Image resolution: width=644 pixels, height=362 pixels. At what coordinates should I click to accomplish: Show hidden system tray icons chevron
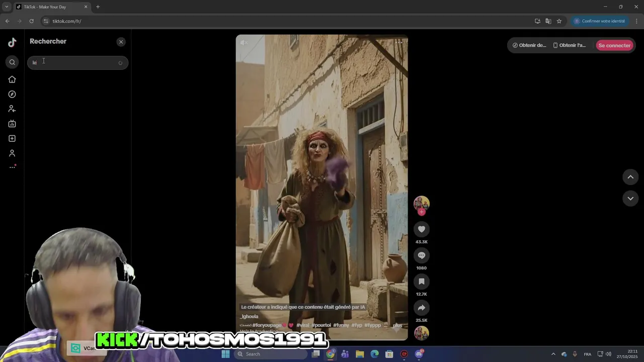(553, 354)
